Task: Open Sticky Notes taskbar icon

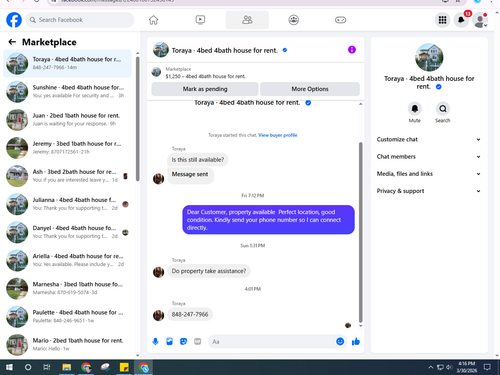Action: click(124, 367)
